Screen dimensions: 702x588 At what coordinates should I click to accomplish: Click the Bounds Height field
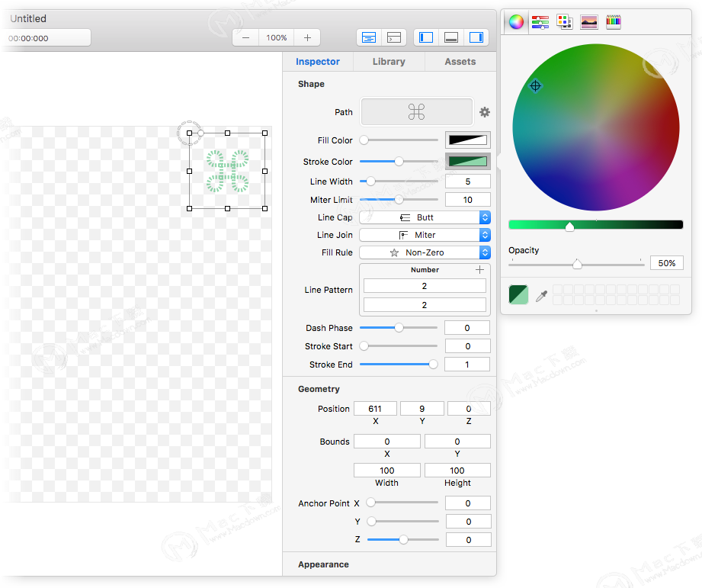[457, 471]
